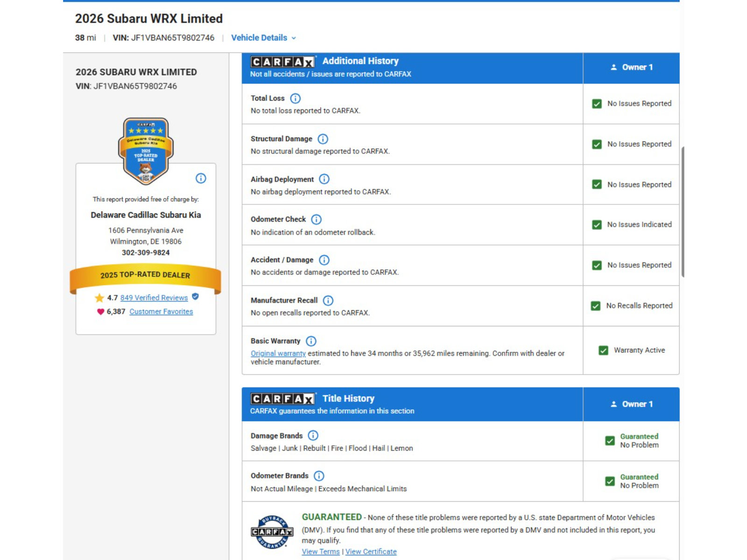Open the Accident / Damage info icon
747x560 pixels.
(x=324, y=260)
